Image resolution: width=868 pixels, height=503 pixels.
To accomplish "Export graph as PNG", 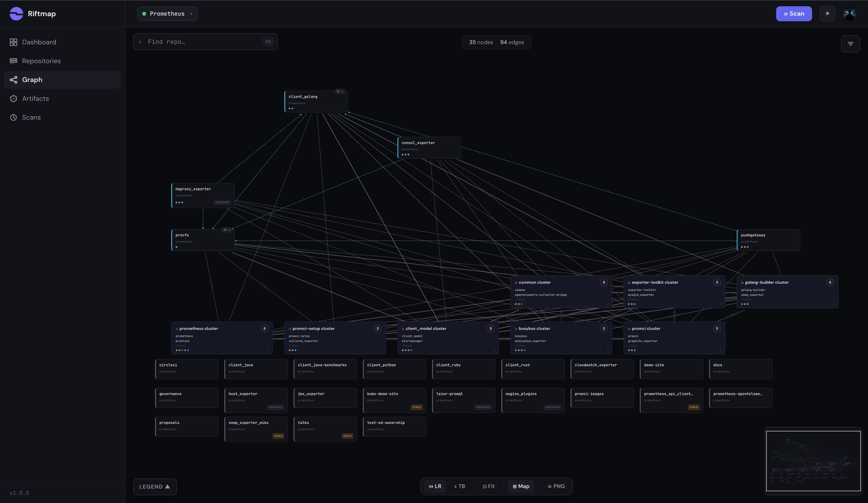I will [556, 486].
